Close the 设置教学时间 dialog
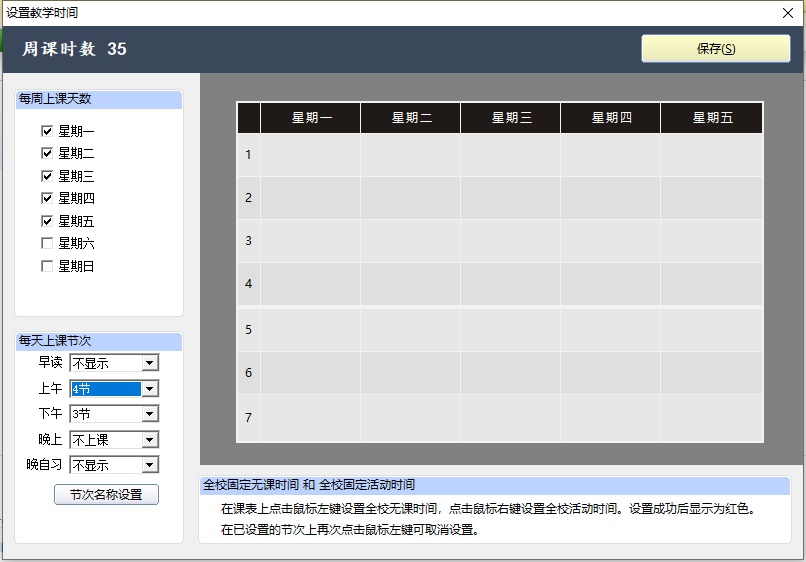Screen dimensions: 806x562 click(787, 13)
